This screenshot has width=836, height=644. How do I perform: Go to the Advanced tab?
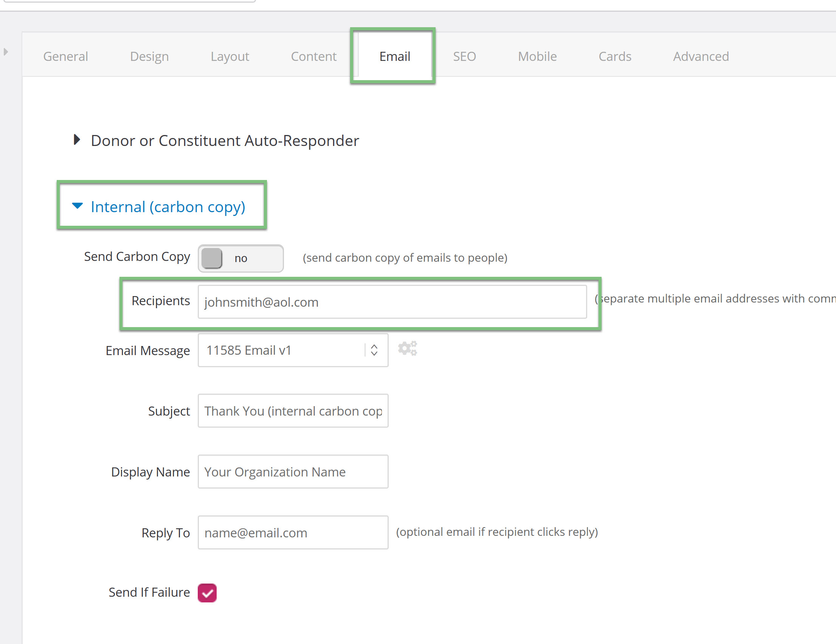701,56
